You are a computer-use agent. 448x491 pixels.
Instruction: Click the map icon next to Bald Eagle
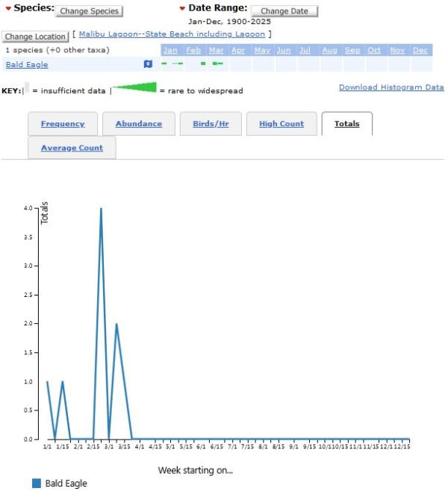coord(148,65)
